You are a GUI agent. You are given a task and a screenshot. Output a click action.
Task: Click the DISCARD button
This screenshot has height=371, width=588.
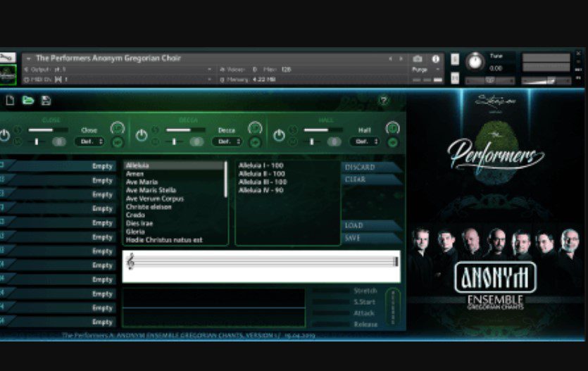(371, 167)
